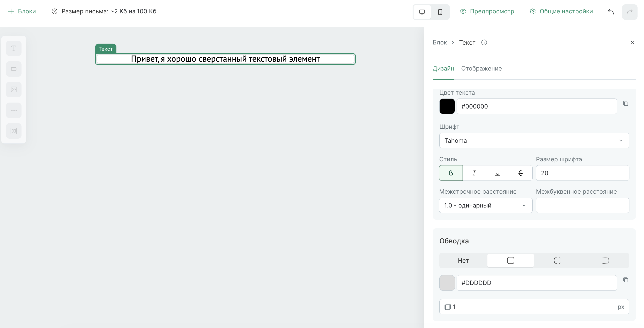Open the Tahoma font dropdown
The image size is (644, 328).
tap(534, 141)
